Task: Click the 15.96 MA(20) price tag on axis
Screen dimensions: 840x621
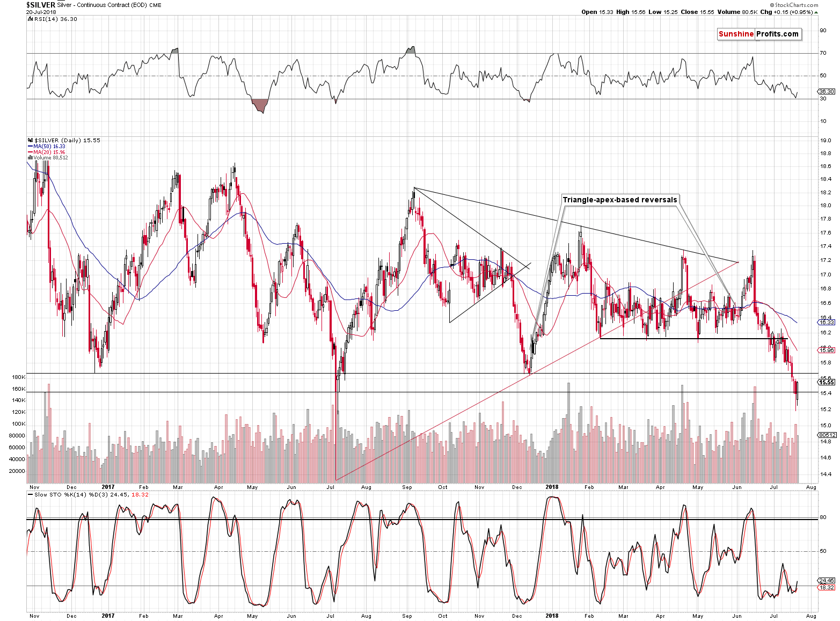Action: point(827,350)
